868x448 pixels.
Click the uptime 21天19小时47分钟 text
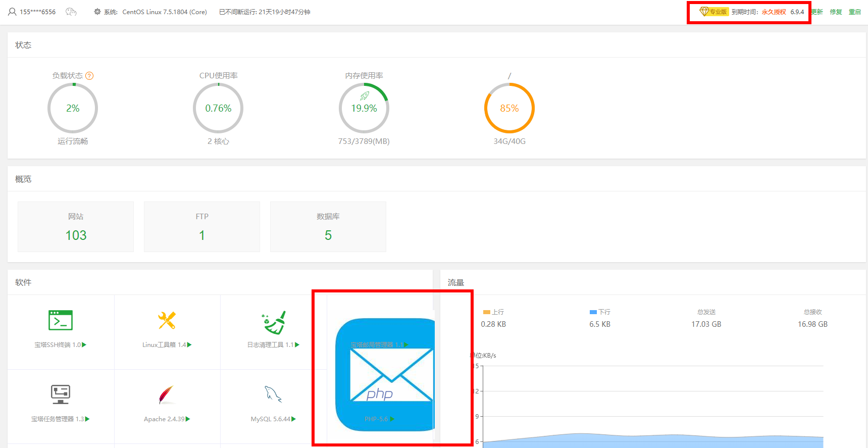click(284, 12)
